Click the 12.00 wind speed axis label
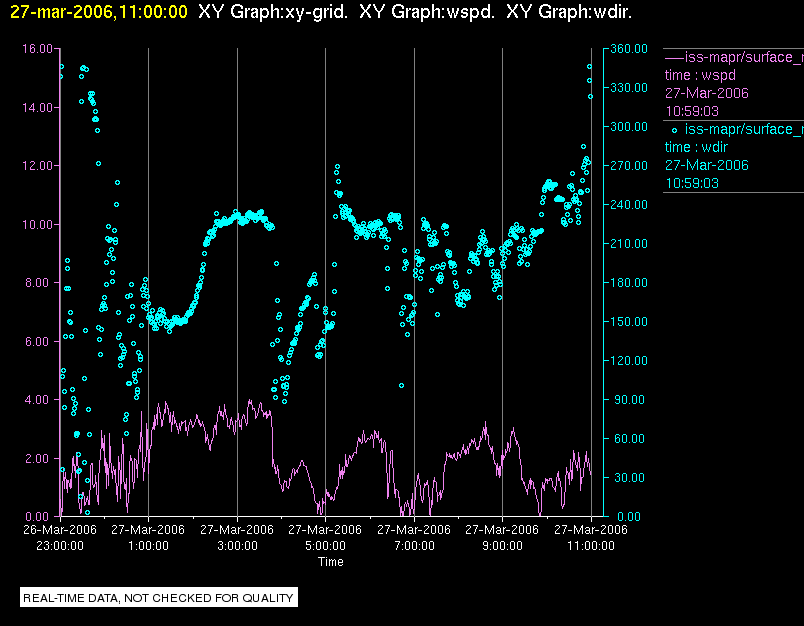804x626 pixels. (37, 166)
